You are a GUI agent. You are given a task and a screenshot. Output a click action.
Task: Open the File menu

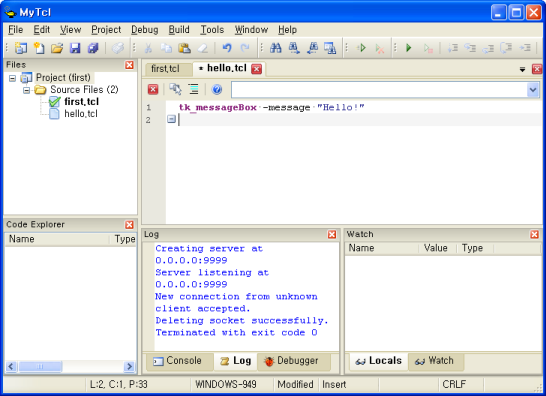click(x=15, y=30)
